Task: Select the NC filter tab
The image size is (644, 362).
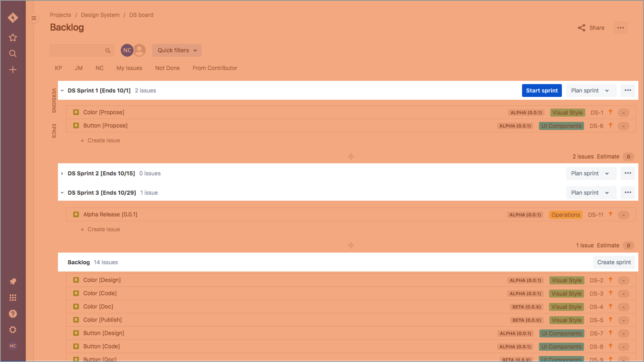Action: click(x=99, y=68)
